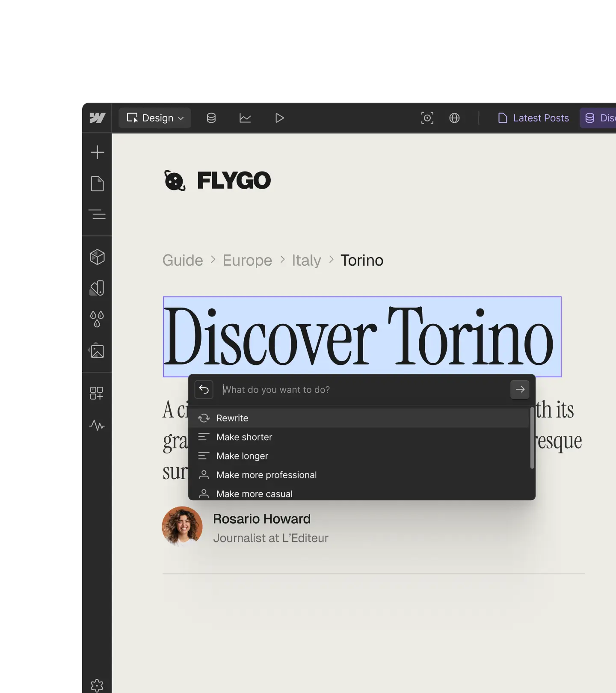
Task: Select Rewrite from the AI menu
Action: tap(232, 418)
